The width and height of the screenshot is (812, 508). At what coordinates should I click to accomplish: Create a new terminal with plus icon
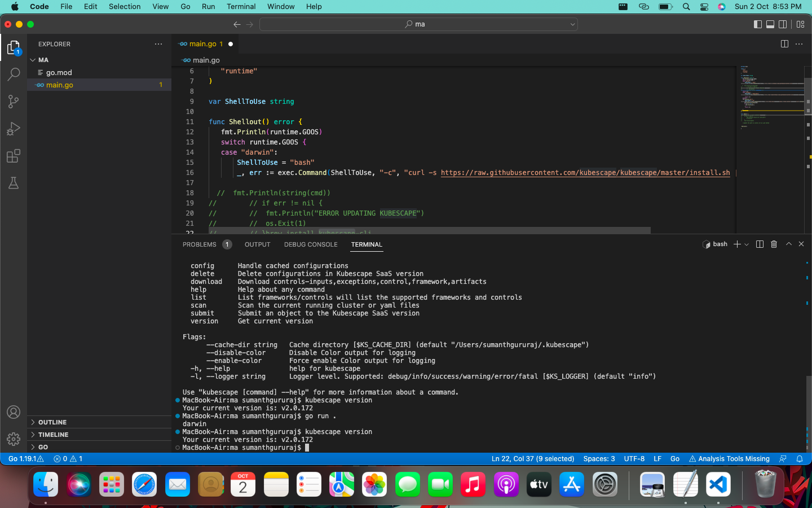coord(737,244)
